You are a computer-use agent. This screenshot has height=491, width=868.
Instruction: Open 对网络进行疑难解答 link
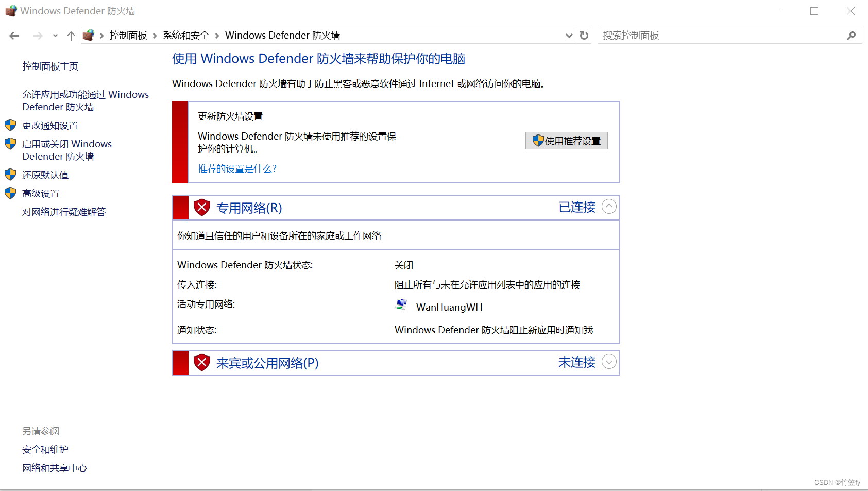(x=64, y=212)
